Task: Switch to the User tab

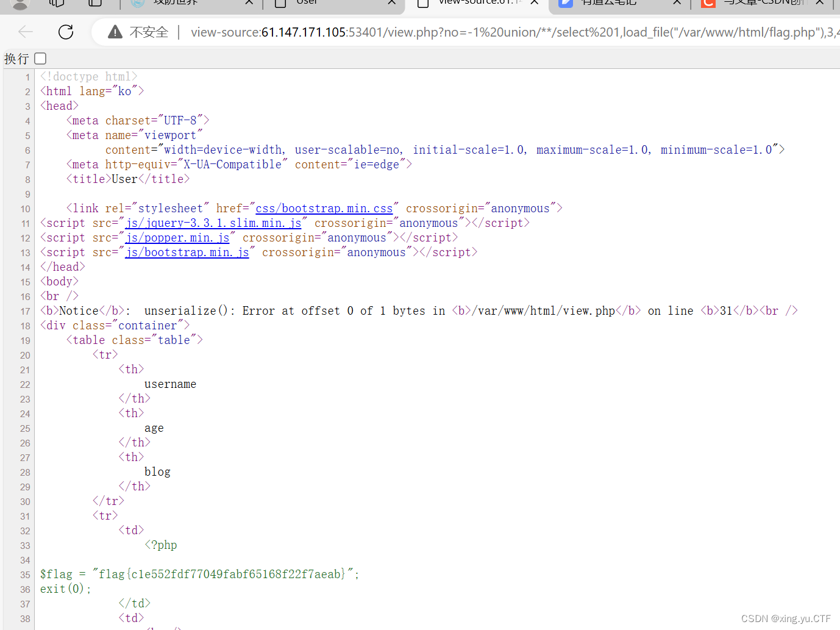Action: (x=307, y=2)
